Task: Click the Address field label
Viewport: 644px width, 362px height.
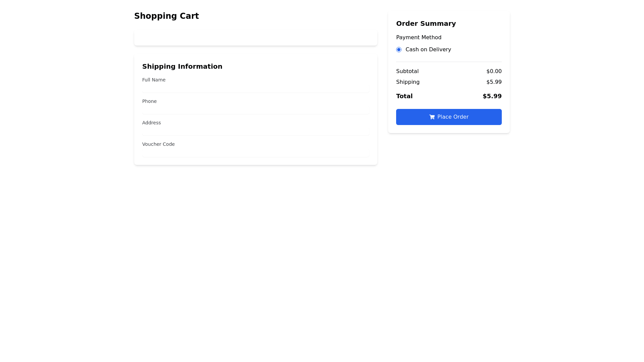Action: point(151,123)
